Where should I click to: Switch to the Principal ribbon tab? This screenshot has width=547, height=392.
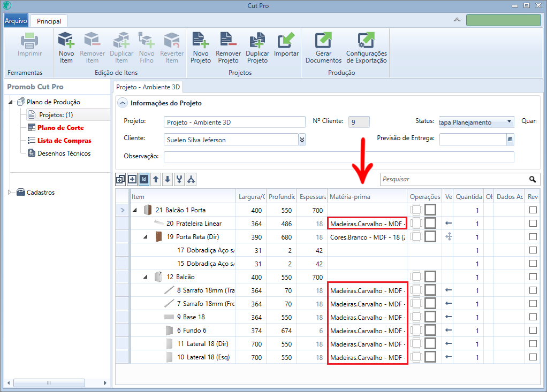pos(49,21)
